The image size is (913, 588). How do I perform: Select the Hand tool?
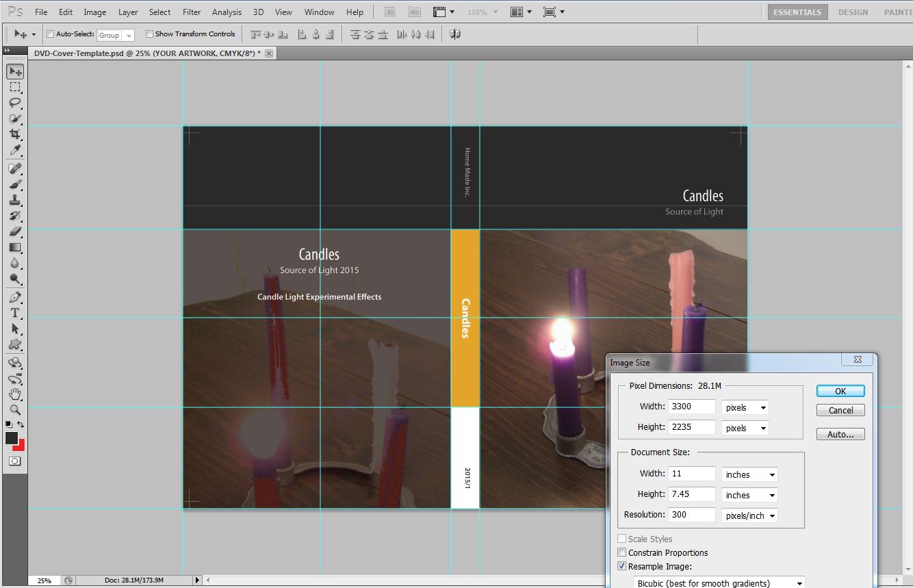pos(15,394)
